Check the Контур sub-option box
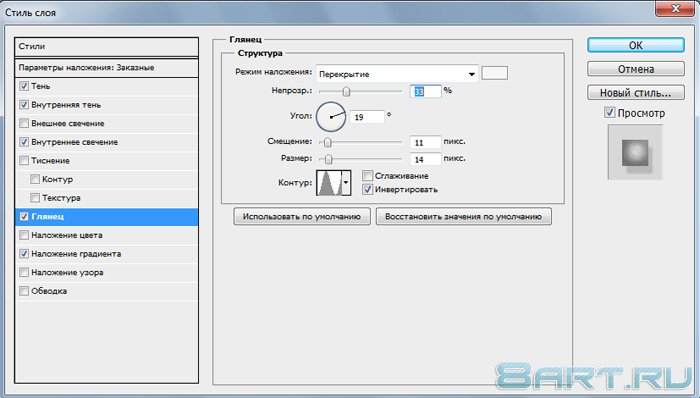Viewport: 700px width, 398px height. [x=35, y=179]
